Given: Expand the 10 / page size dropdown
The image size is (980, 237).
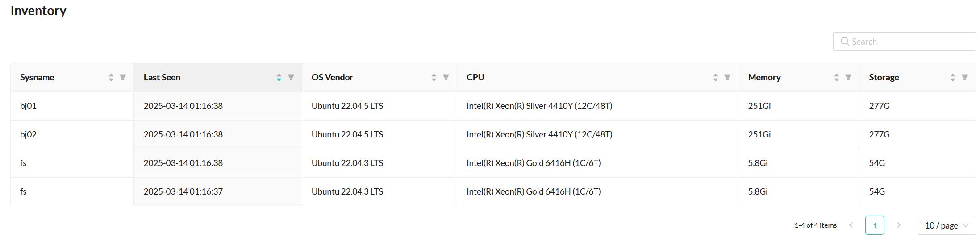Looking at the screenshot, I should (947, 225).
